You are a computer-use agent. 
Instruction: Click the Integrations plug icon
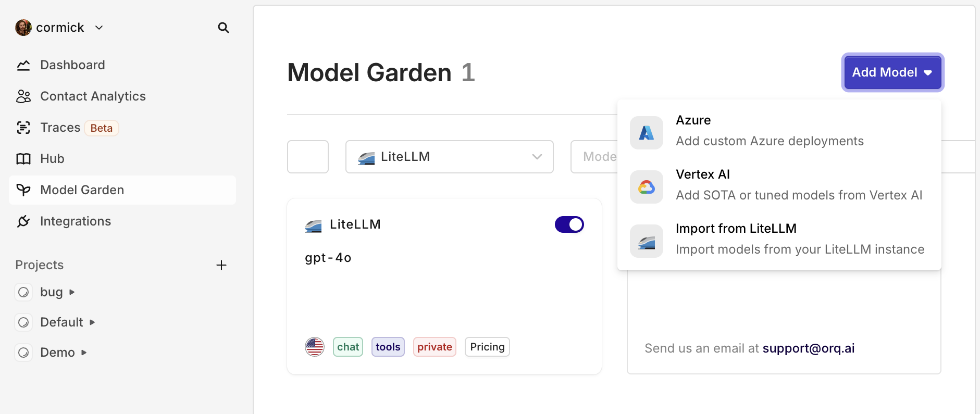(x=23, y=221)
